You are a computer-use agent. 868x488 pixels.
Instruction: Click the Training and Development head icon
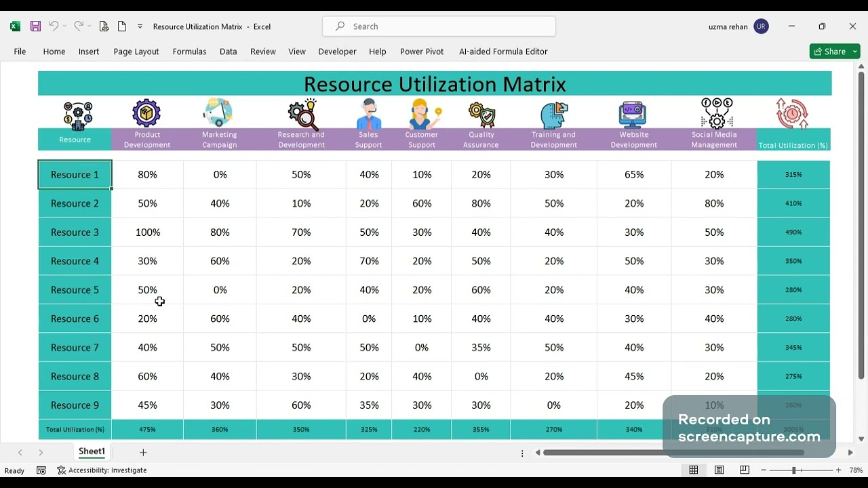click(x=554, y=115)
